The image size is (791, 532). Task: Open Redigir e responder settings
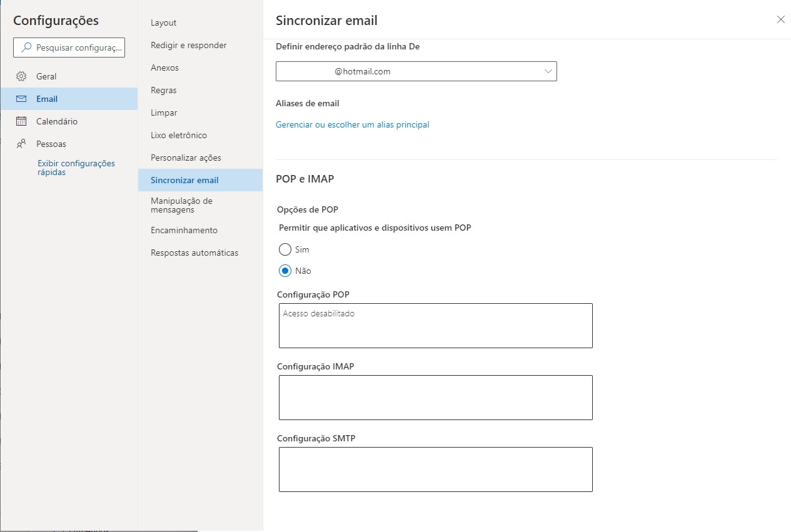click(x=189, y=45)
